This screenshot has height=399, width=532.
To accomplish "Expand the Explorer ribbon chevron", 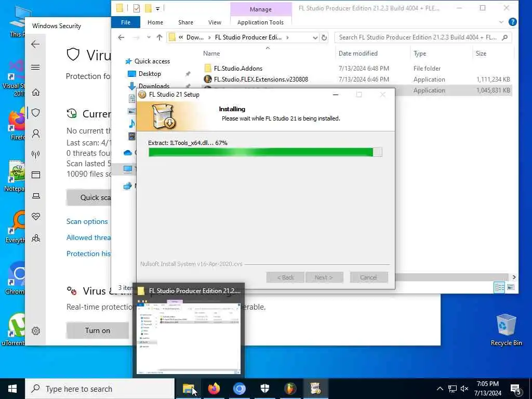I will point(501,22).
